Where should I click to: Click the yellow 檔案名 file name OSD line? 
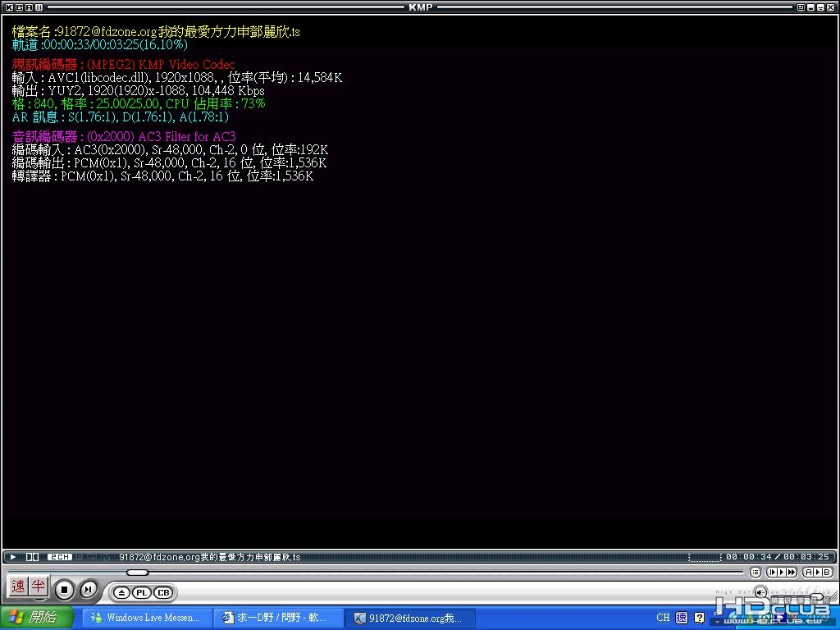[156, 32]
